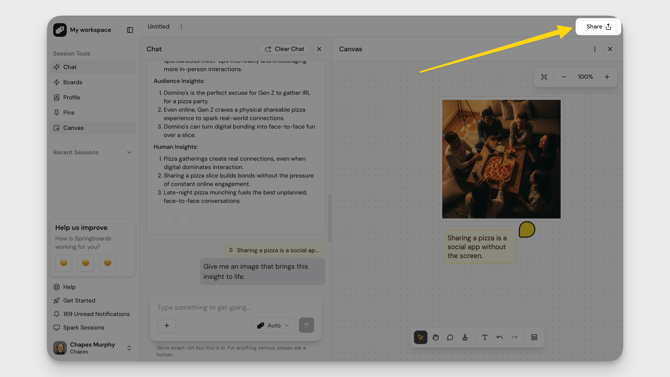This screenshot has height=377, width=670.
Task: Click the Clear Chat button
Action: [x=284, y=49]
